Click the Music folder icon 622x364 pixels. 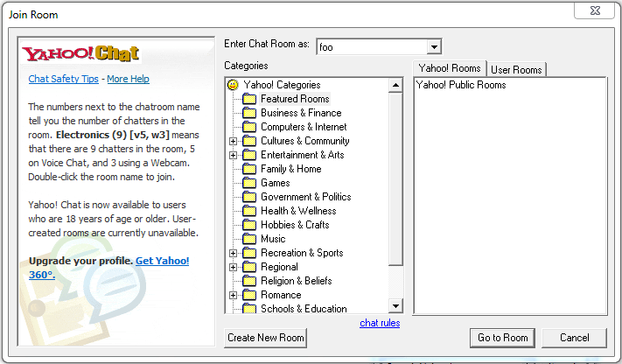(249, 239)
